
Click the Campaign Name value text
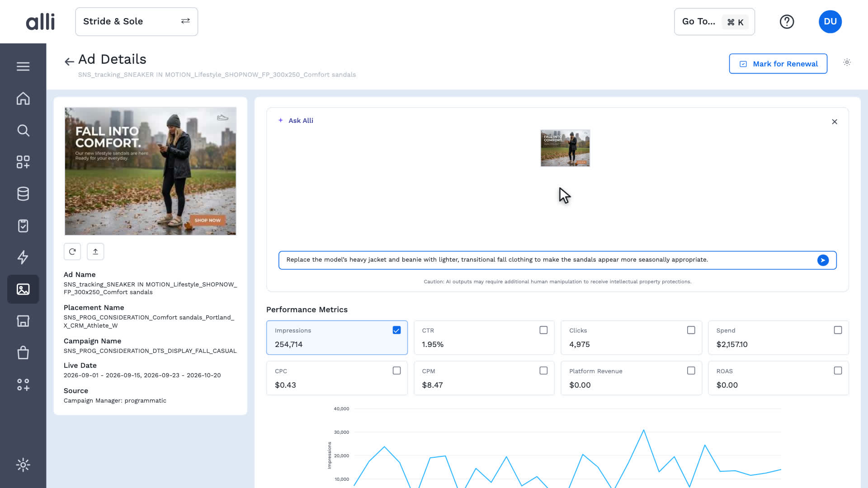(150, 351)
